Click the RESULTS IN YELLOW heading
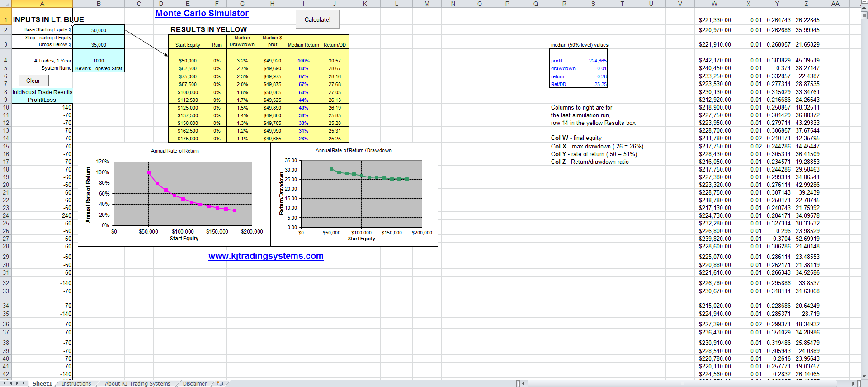868x387 pixels. pos(208,29)
